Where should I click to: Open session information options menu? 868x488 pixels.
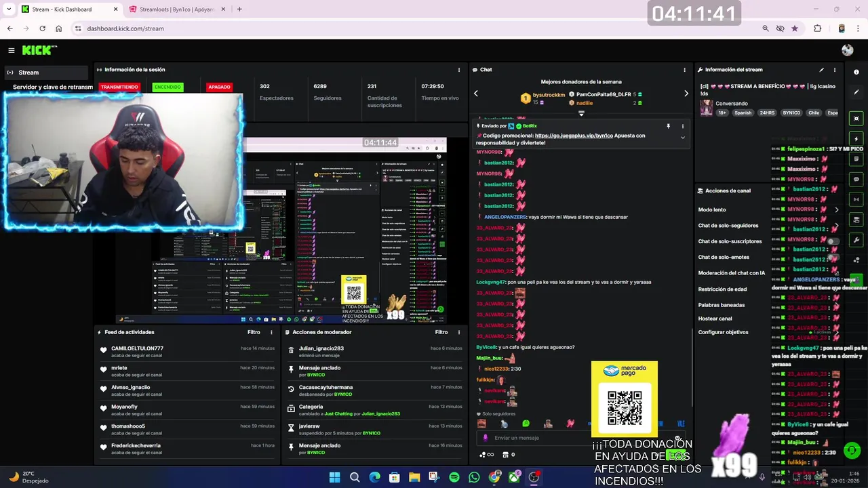pos(459,70)
